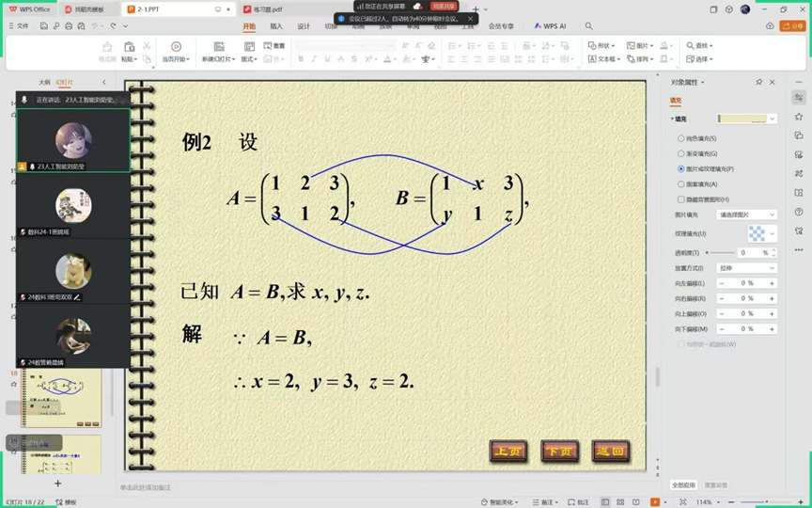Image resolution: width=812 pixels, height=508 pixels.
Task: Add a new slide with plus icon below thumbnails
Action: pos(57,484)
